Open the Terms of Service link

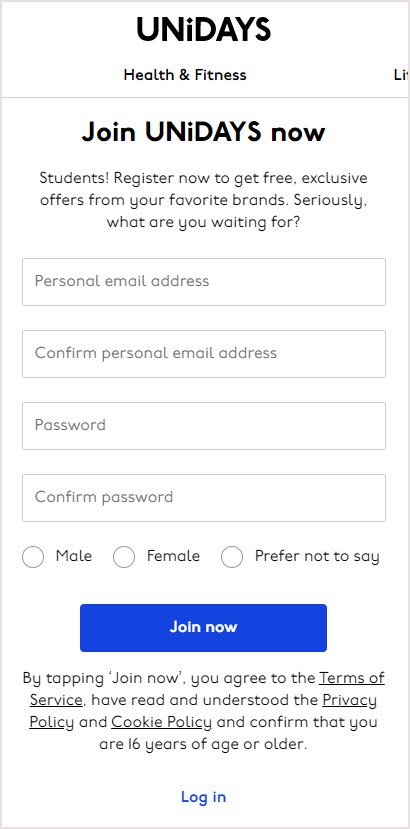[x=352, y=678]
